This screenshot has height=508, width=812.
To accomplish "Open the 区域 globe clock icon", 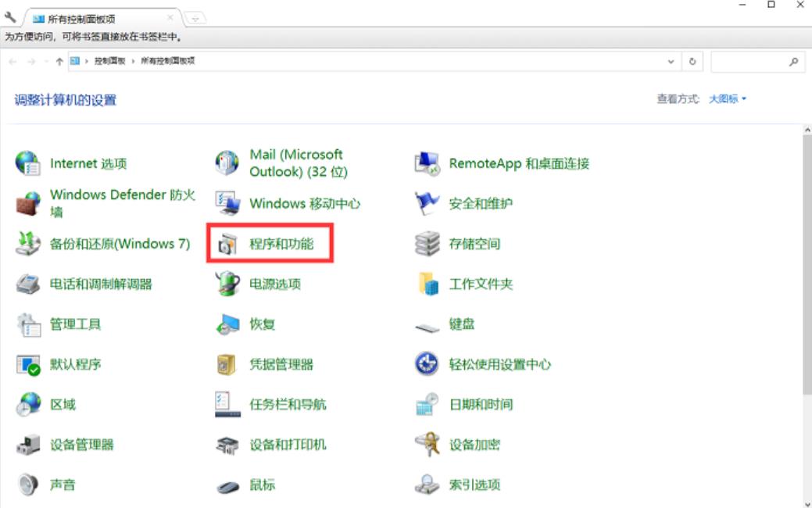I will point(27,404).
